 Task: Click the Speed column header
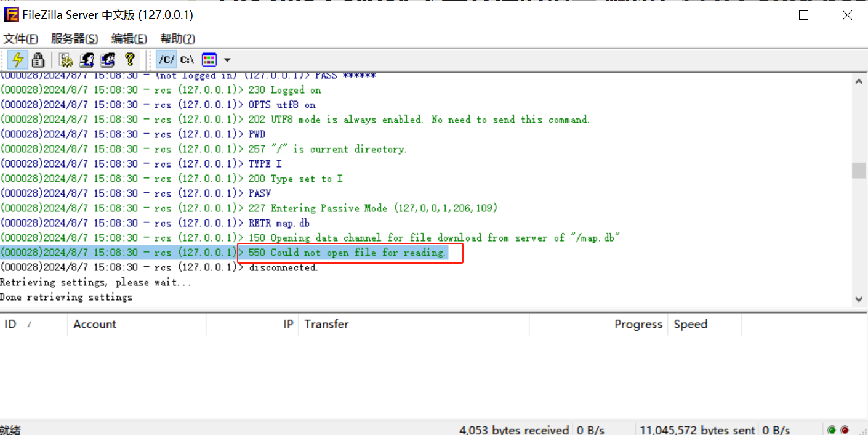(705, 324)
